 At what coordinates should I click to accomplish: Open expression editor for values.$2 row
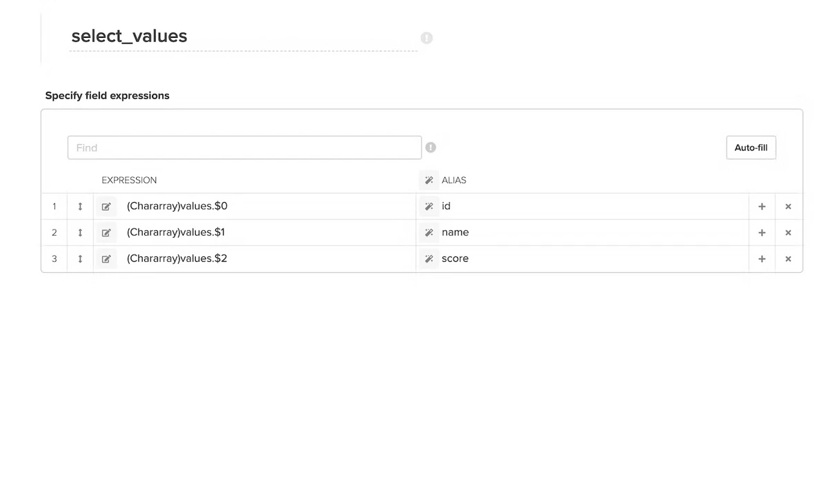(x=106, y=259)
